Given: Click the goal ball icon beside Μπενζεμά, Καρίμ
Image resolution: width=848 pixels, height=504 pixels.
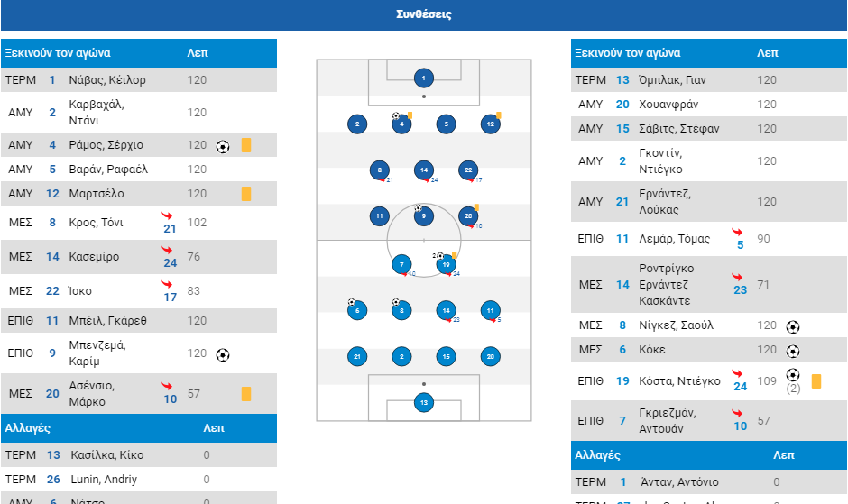Looking at the screenshot, I should 223,354.
